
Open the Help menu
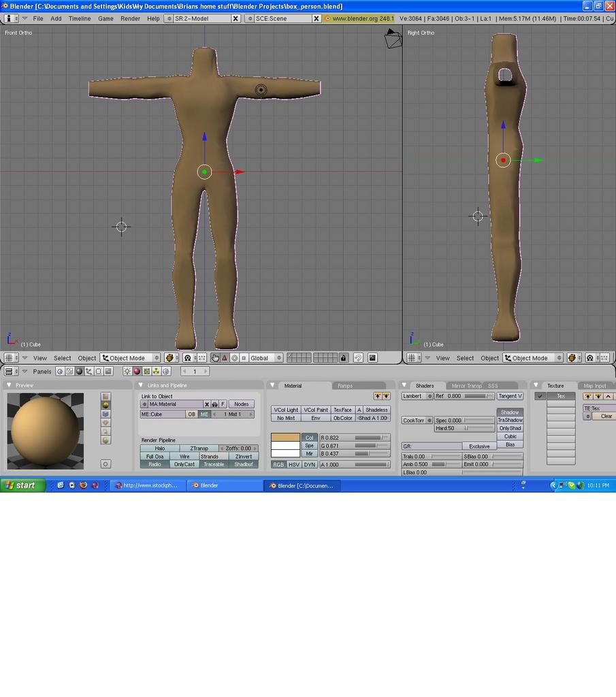pyautogui.click(x=153, y=18)
